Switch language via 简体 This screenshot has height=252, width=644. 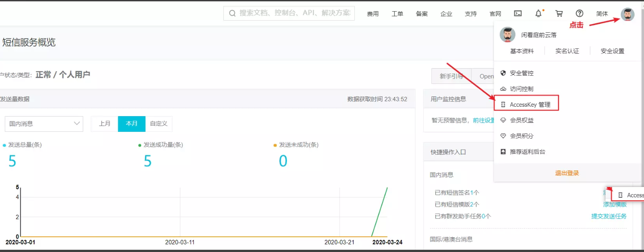[x=602, y=14]
